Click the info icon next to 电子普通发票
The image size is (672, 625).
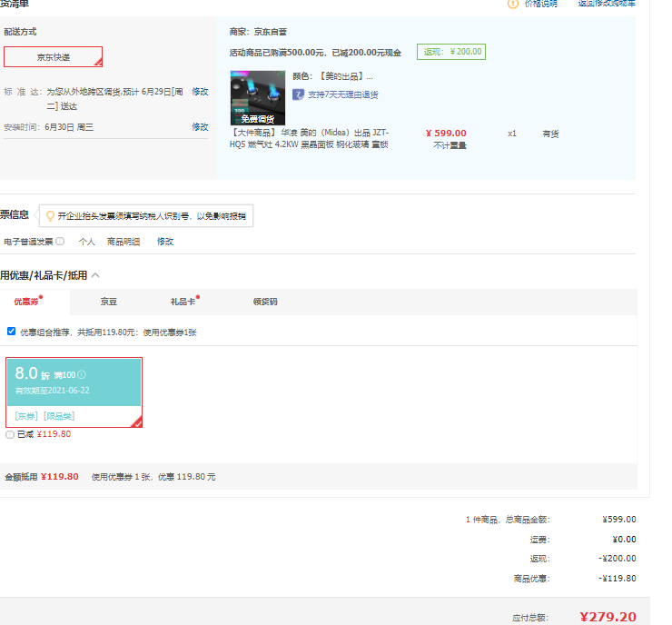point(60,242)
